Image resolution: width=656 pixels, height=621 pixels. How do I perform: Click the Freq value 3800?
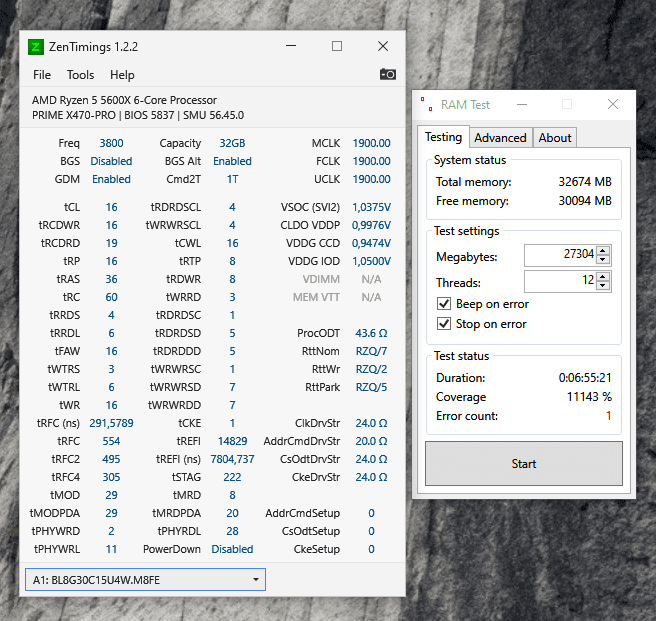click(111, 143)
